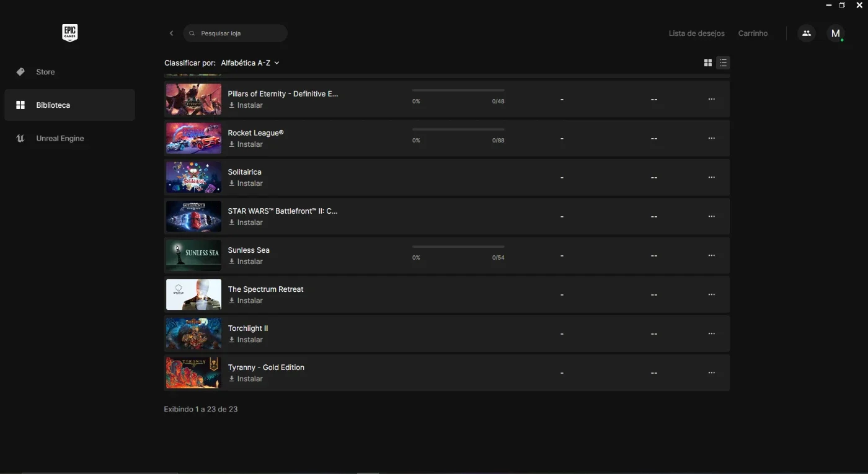Click Sunless Sea achievements progress bar

click(x=458, y=247)
